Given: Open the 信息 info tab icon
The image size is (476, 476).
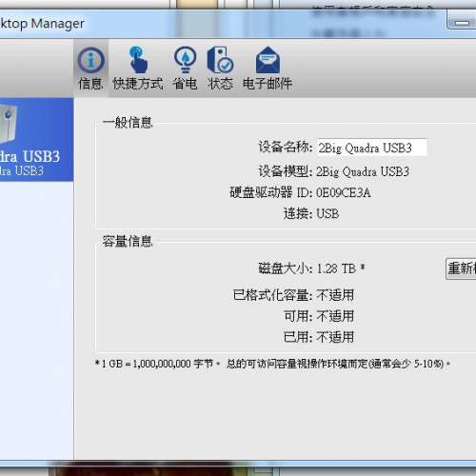Looking at the screenshot, I should pos(90,60).
